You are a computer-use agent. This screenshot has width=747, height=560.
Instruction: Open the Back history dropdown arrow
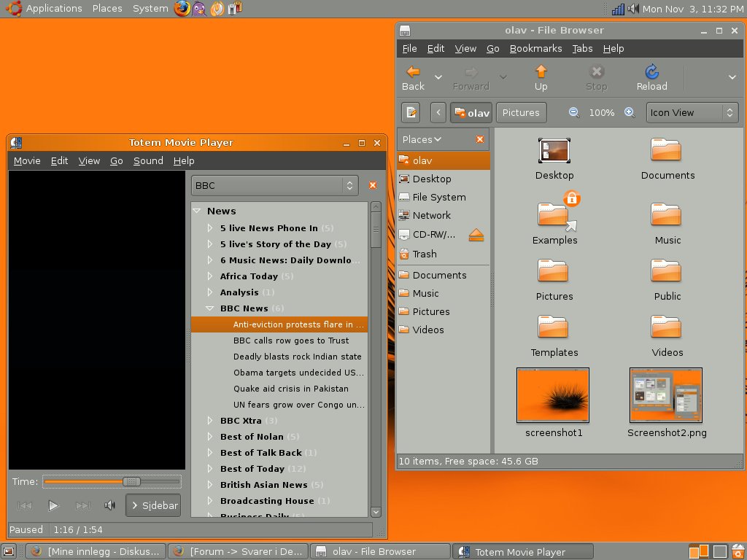tap(438, 77)
